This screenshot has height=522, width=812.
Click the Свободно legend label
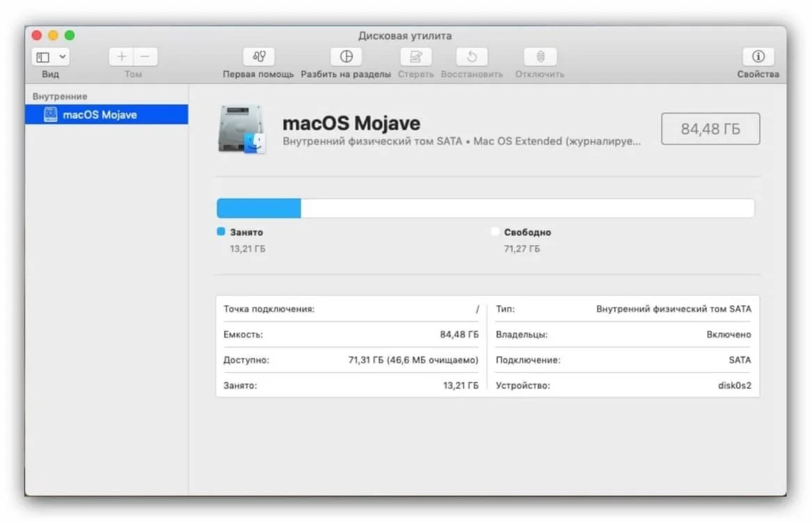coord(527,232)
